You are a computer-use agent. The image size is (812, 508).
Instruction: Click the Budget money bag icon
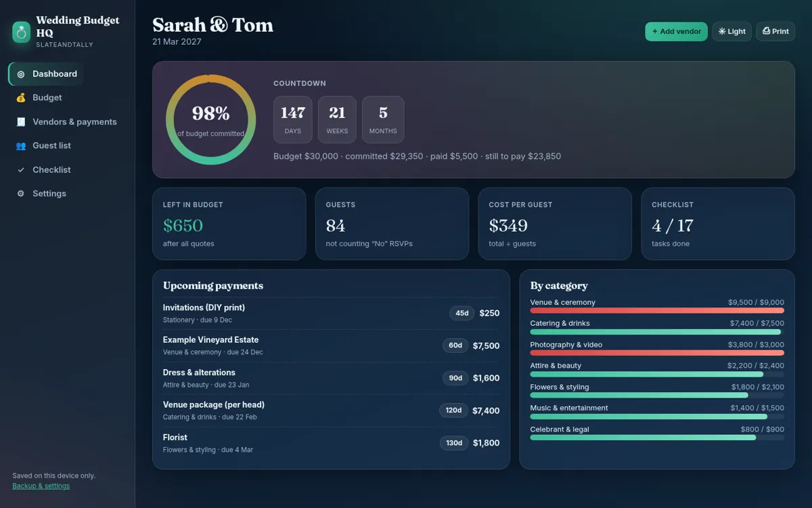tap(21, 98)
